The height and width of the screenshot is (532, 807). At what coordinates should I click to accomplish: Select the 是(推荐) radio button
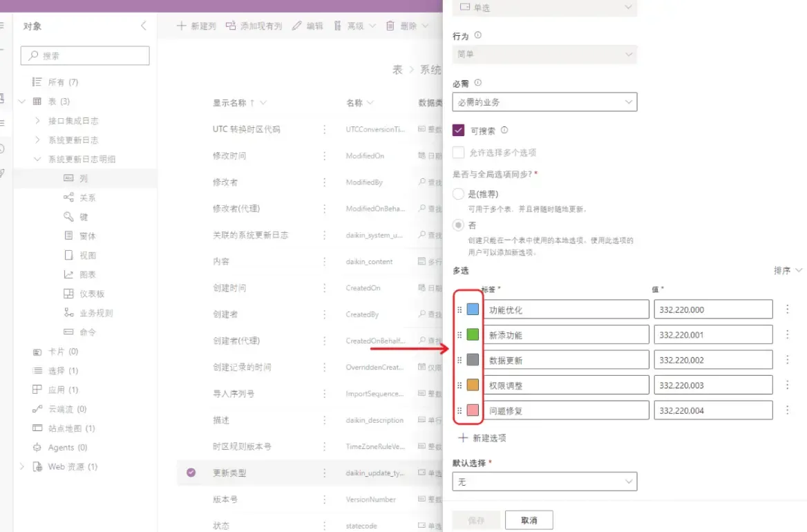tap(457, 193)
